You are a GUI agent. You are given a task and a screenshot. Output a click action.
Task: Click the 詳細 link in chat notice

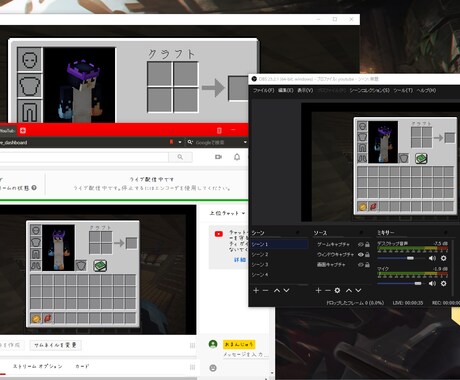click(240, 260)
